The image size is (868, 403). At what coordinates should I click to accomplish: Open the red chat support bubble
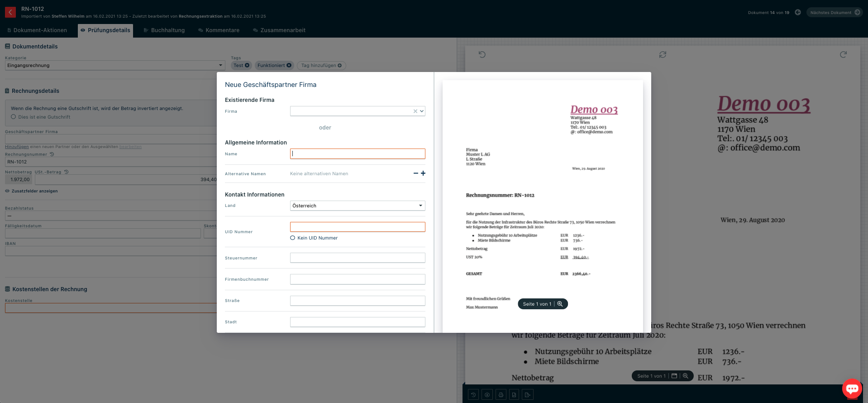tap(852, 389)
